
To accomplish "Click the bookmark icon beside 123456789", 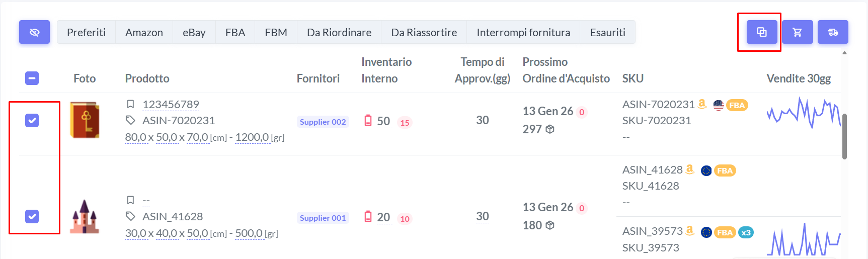I will tap(130, 104).
